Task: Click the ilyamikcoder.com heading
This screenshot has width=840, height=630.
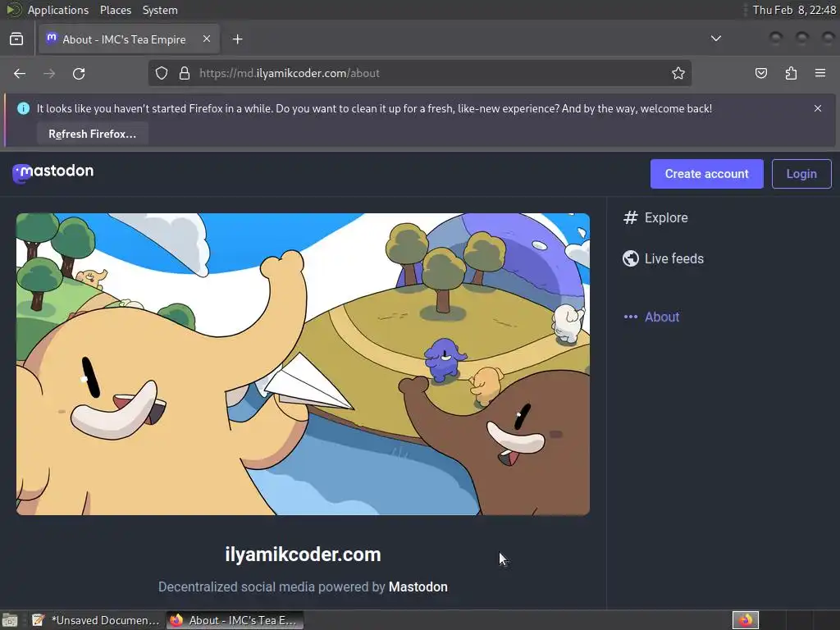Action: 304,555
